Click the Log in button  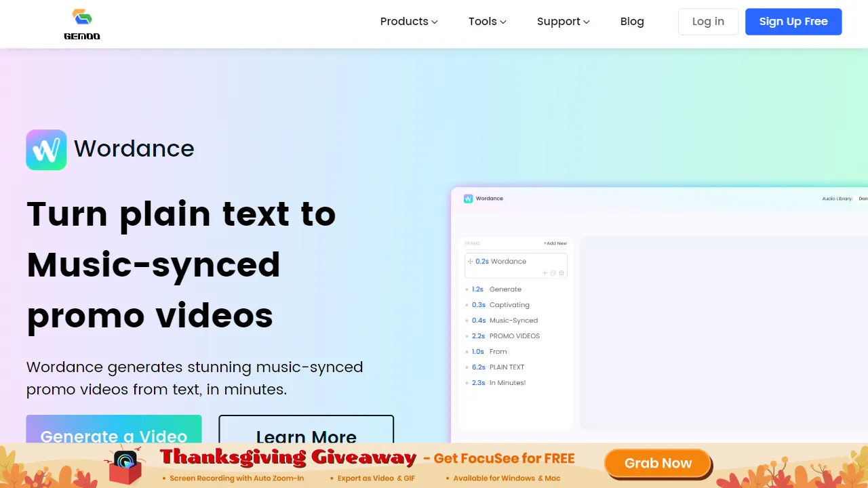coord(708,22)
